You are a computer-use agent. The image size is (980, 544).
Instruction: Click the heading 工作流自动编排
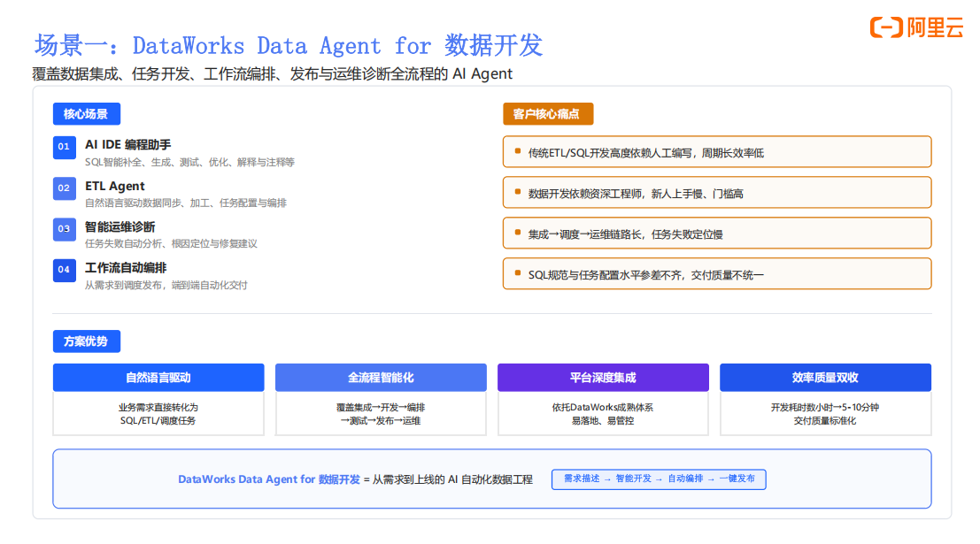pyautogui.click(x=126, y=268)
